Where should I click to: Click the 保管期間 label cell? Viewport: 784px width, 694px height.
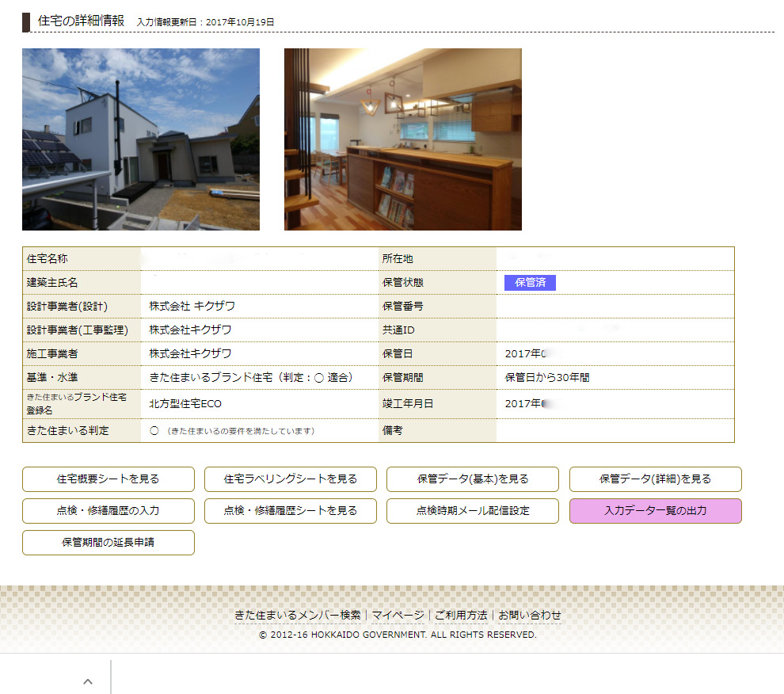click(x=437, y=377)
